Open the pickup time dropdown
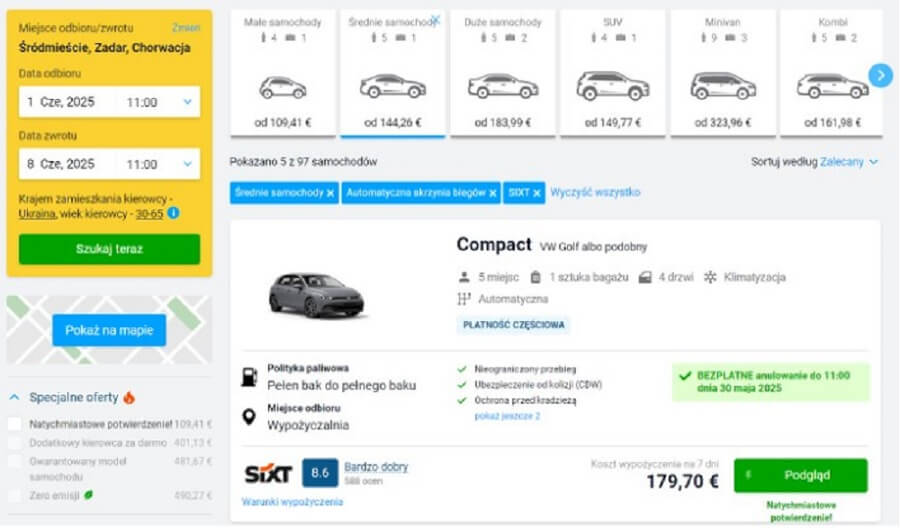This screenshot has width=900, height=528. point(187,102)
